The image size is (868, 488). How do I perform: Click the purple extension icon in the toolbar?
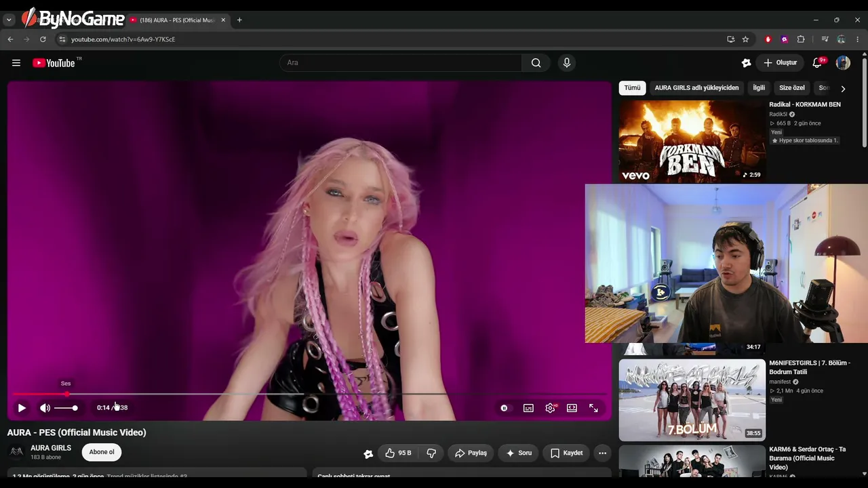(785, 39)
